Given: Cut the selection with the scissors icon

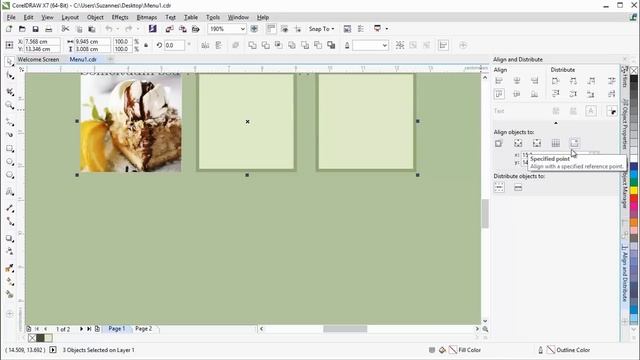Looking at the screenshot, I should point(65,29).
